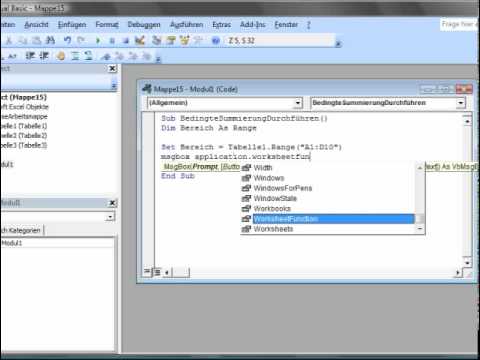This screenshot has width=480, height=360.
Task: Select Worksheets in the autocomplete list
Action: tap(273, 229)
